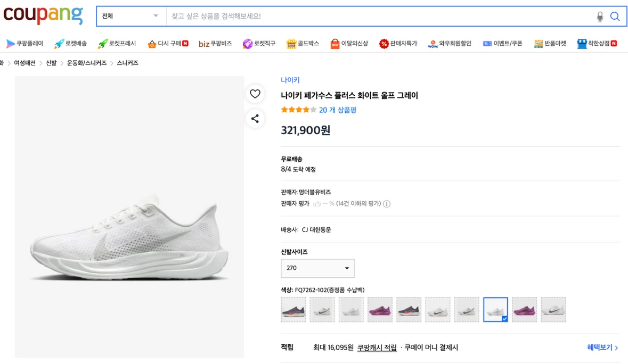Click the Coupang logo
Image resolution: width=628 pixels, height=364 pixels.
43,15
